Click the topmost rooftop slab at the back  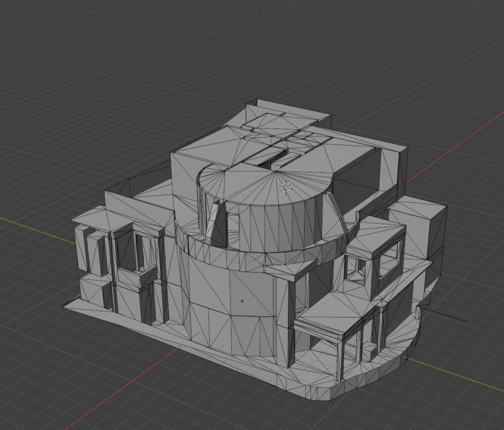click(x=290, y=111)
